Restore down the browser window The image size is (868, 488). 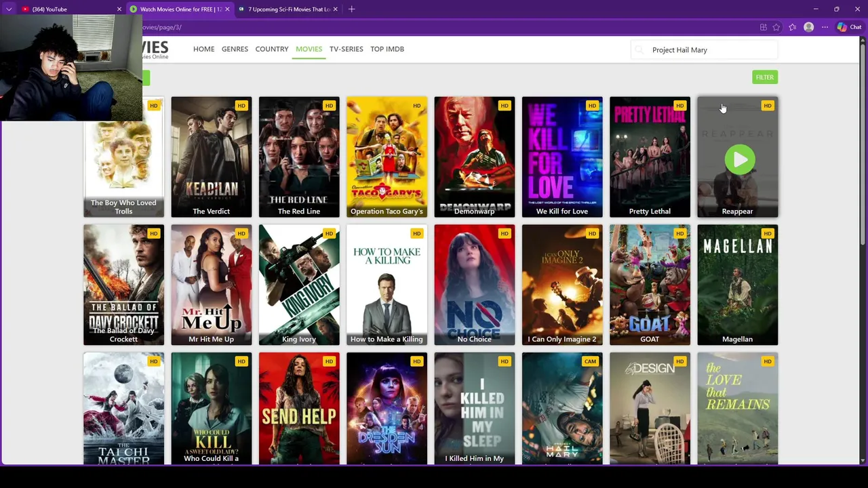836,9
